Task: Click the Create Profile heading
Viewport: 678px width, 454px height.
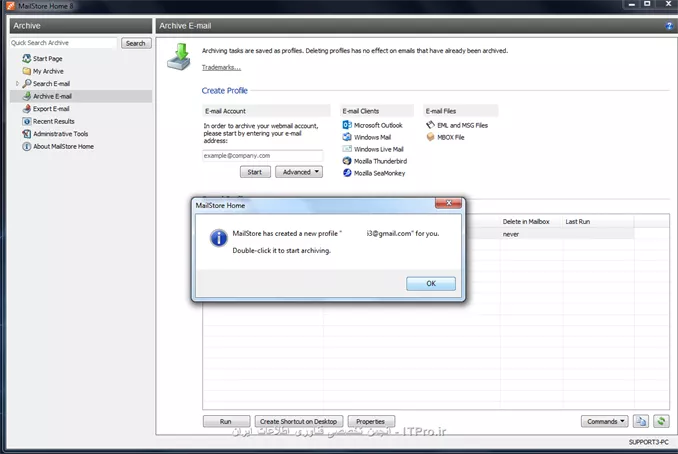Action: [x=224, y=90]
